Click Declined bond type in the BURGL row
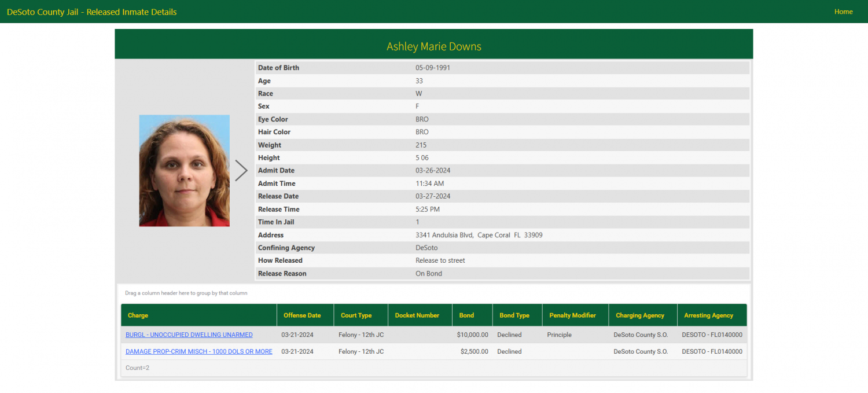This screenshot has height=393, width=868. pyautogui.click(x=509, y=335)
